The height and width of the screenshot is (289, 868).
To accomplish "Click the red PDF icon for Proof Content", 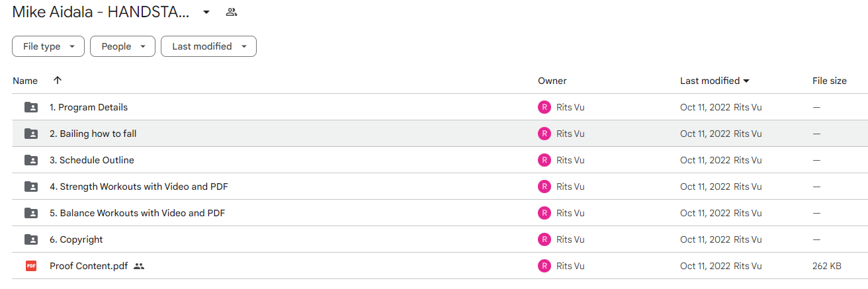I will pyautogui.click(x=31, y=266).
